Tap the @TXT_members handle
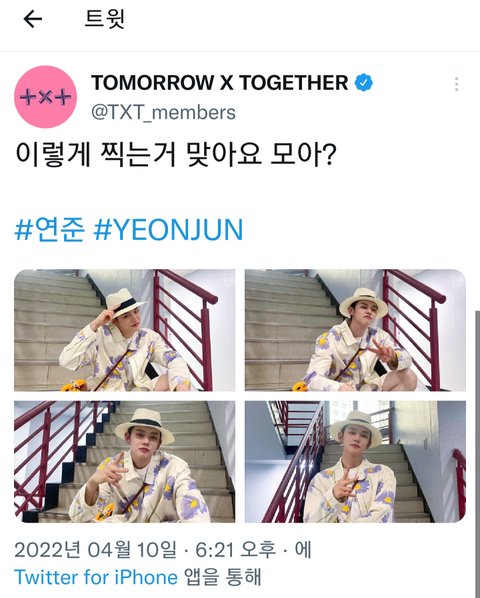This screenshot has height=598, width=480. point(164,113)
